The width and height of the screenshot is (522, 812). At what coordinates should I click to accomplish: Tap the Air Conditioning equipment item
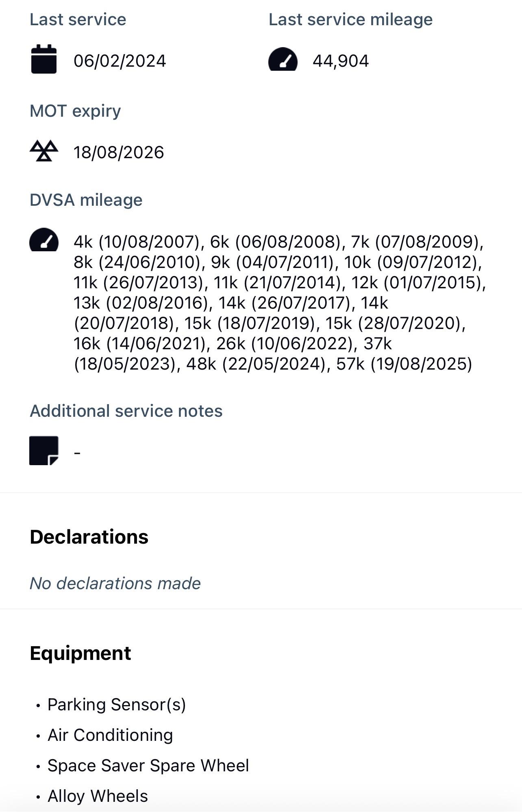[110, 735]
